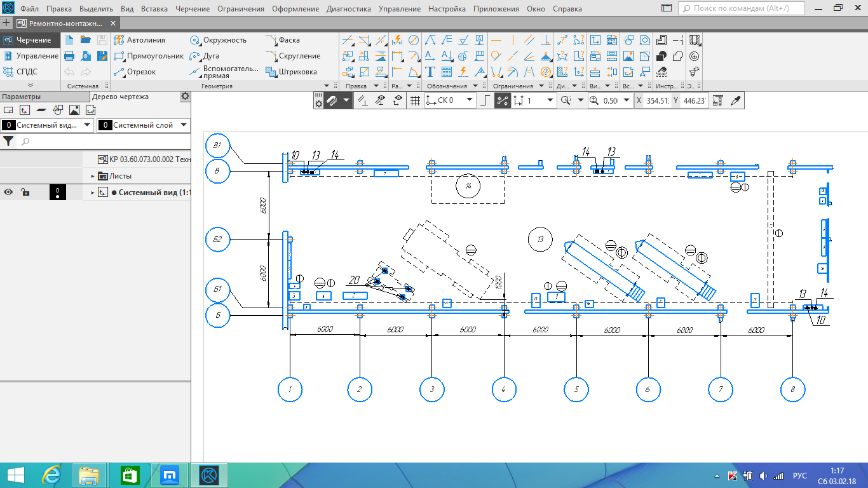The height and width of the screenshot is (488, 868).
Task: Click the print icon in Системная panel
Action: [69, 56]
